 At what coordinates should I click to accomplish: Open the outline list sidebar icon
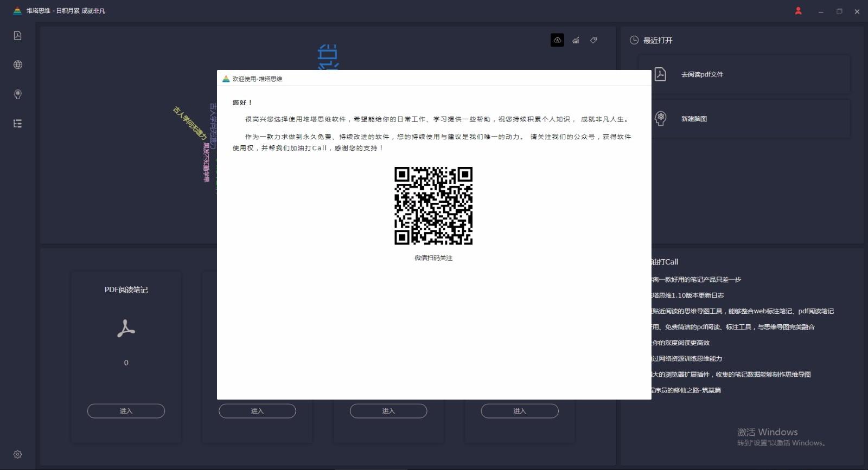point(17,124)
